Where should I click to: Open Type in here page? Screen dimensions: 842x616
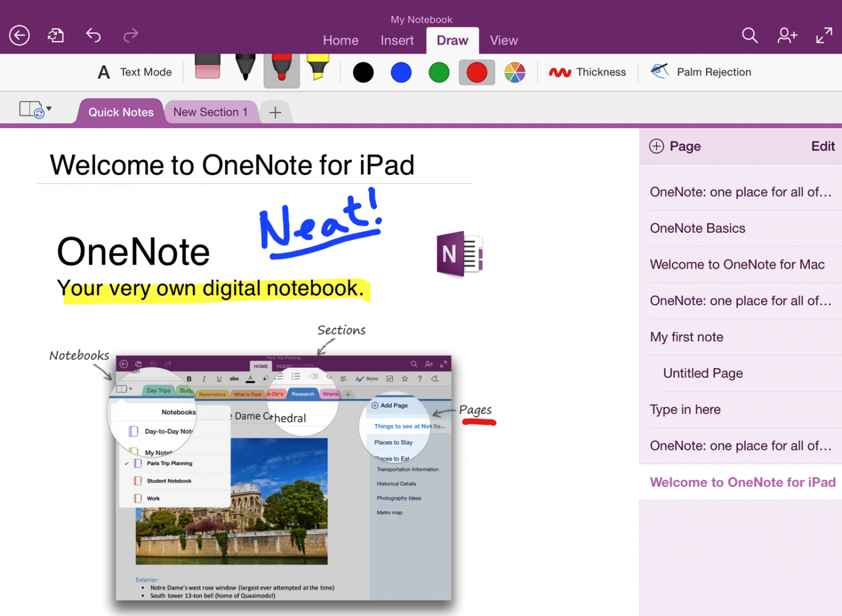tap(740, 410)
